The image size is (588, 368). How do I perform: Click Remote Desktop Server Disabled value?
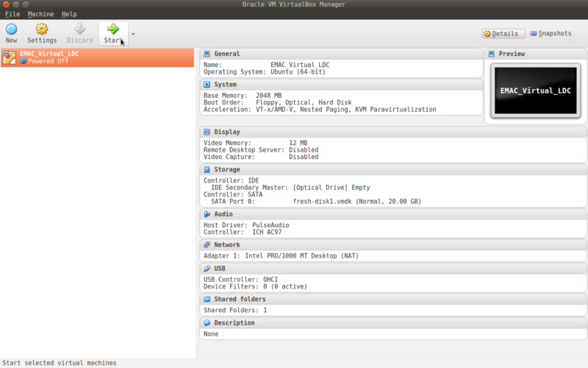(304, 150)
